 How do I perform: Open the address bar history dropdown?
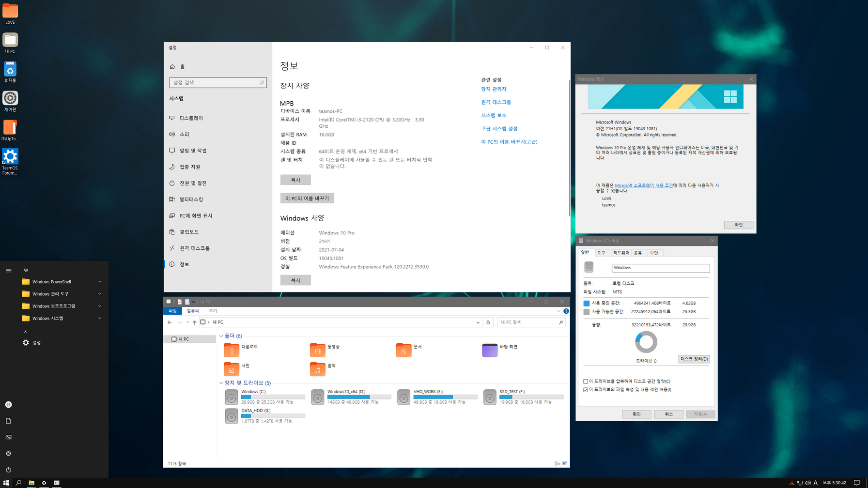pos(478,322)
